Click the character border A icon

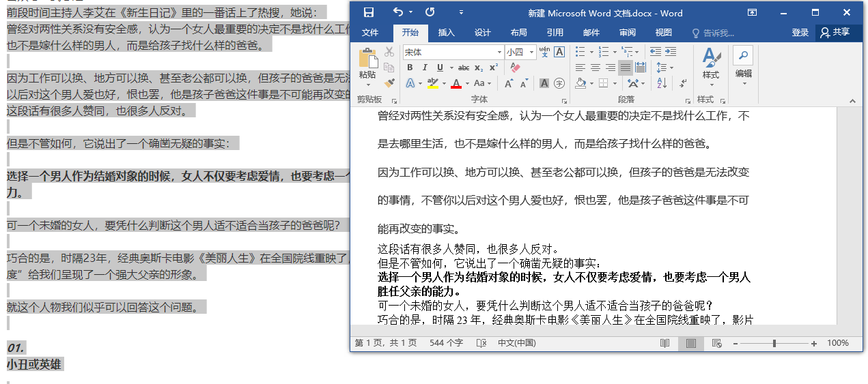point(559,52)
